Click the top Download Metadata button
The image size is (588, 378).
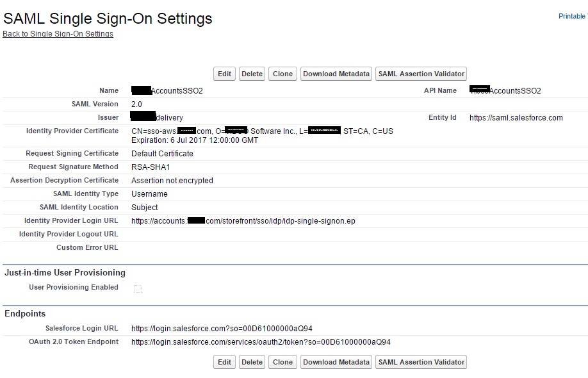pyautogui.click(x=336, y=74)
